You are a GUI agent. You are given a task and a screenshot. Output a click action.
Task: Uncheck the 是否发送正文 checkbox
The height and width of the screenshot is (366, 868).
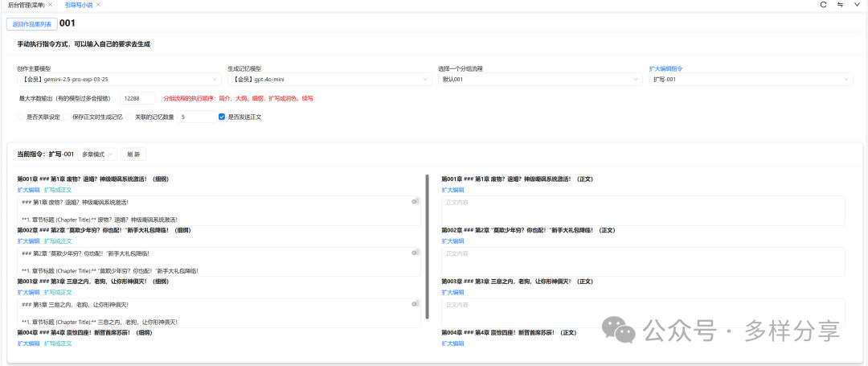click(222, 117)
